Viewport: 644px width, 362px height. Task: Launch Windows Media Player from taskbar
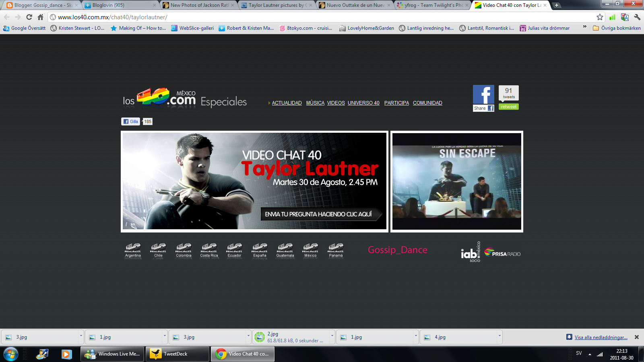tap(66, 354)
